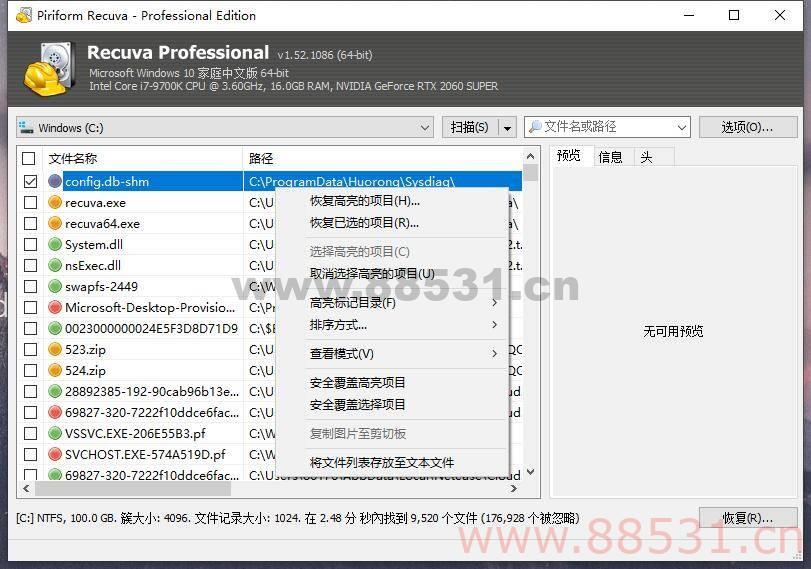Click green status icon for System.dll

point(55,244)
